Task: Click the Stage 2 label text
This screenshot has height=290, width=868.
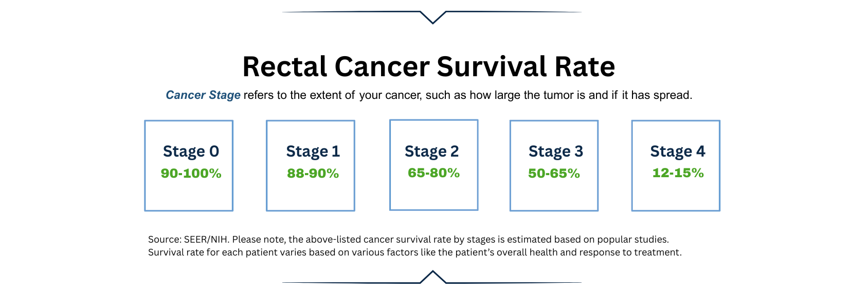Action: coord(431,151)
